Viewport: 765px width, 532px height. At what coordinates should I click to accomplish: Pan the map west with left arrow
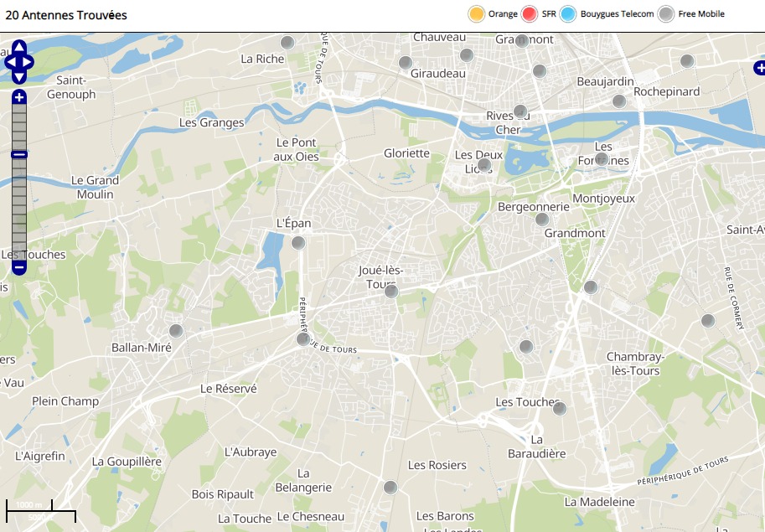coord(9,62)
